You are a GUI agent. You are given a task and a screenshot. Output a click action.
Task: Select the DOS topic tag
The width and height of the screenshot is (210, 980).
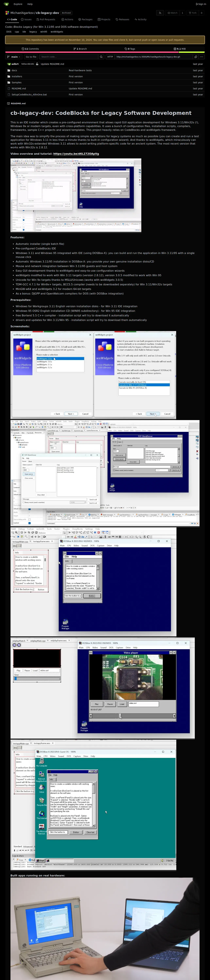tap(9, 32)
